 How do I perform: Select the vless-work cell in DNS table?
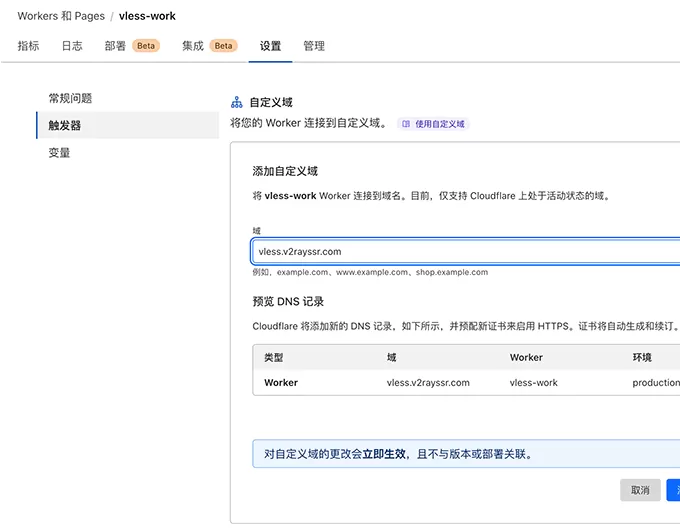coord(533,383)
